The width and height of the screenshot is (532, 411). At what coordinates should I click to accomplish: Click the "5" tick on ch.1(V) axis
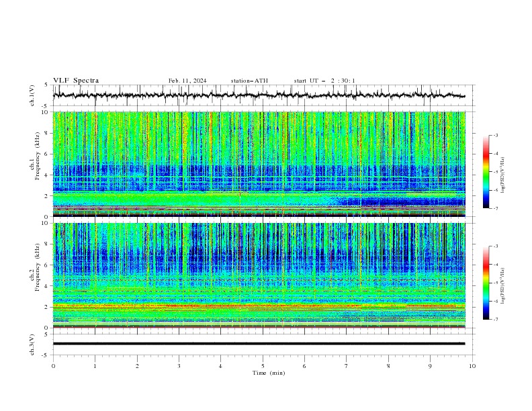tap(46, 85)
